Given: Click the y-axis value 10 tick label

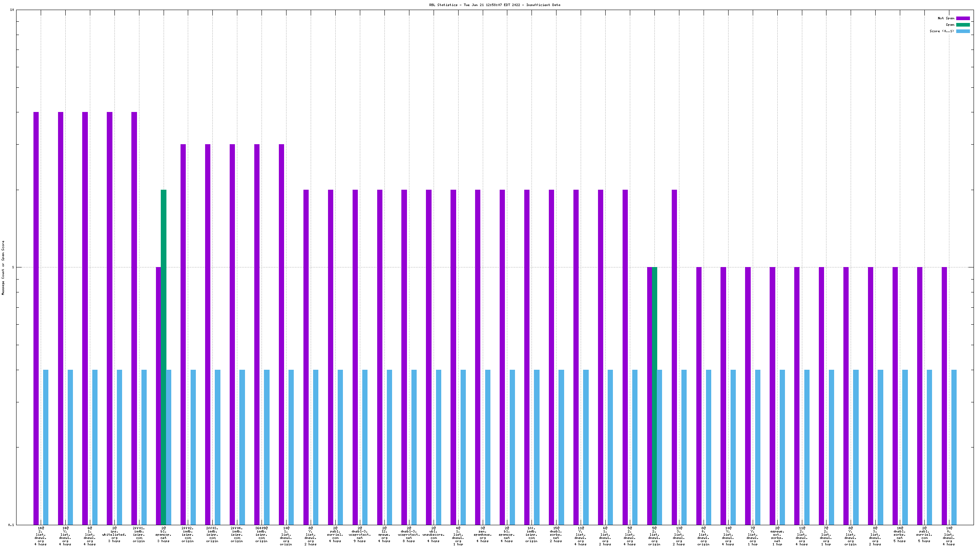Looking at the screenshot, I should (x=12, y=10).
